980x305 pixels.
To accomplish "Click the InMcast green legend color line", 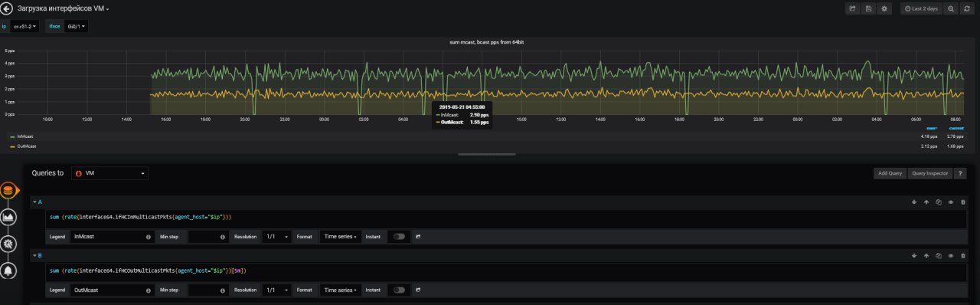I will [12, 136].
